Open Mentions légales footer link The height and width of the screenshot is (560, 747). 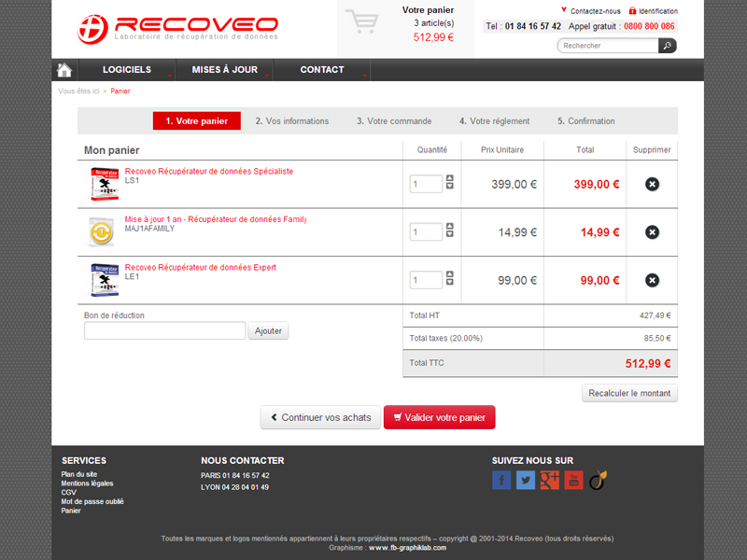tap(87, 483)
